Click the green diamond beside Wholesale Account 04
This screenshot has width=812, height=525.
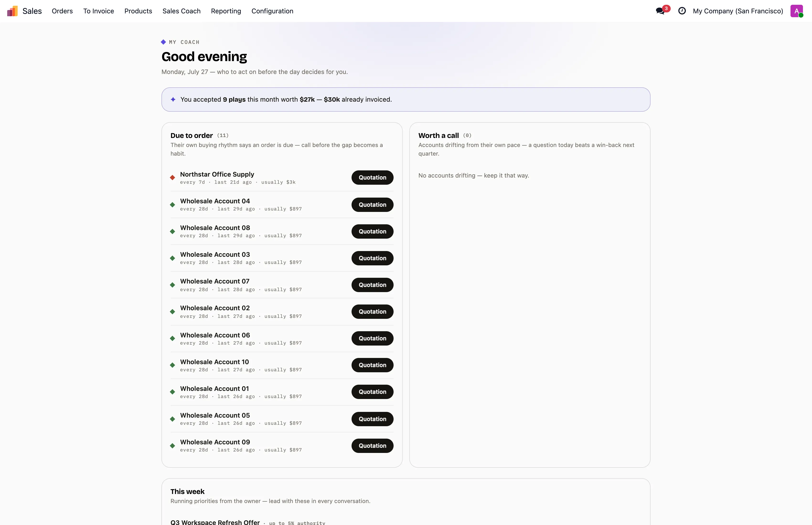(173, 205)
